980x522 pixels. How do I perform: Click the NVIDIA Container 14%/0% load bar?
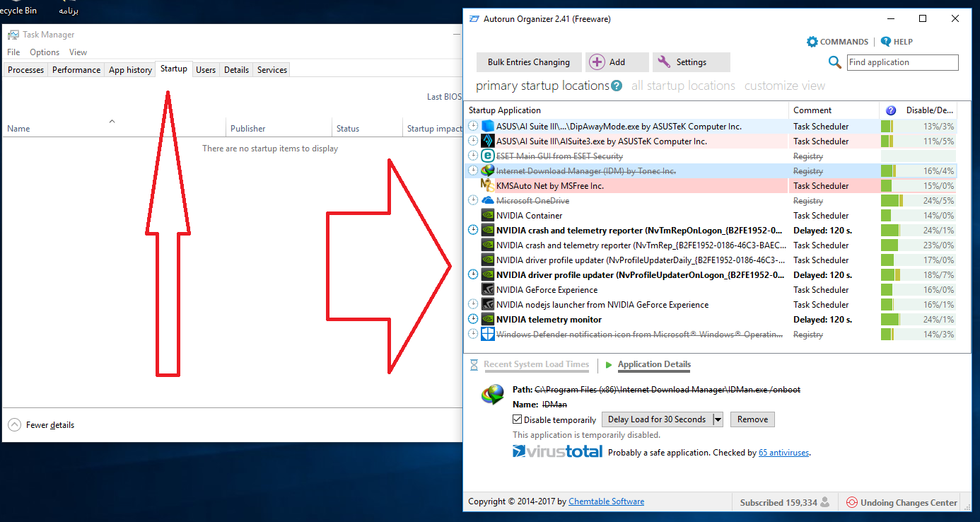click(x=918, y=216)
